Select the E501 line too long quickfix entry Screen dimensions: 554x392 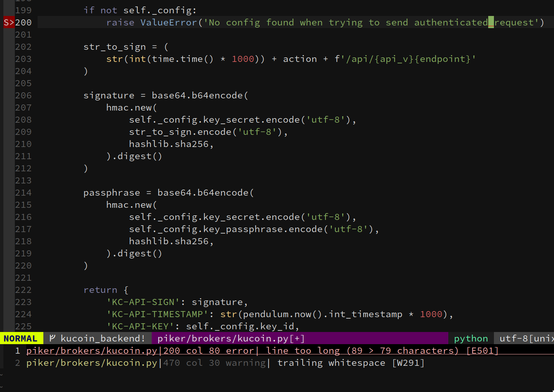[262, 351]
